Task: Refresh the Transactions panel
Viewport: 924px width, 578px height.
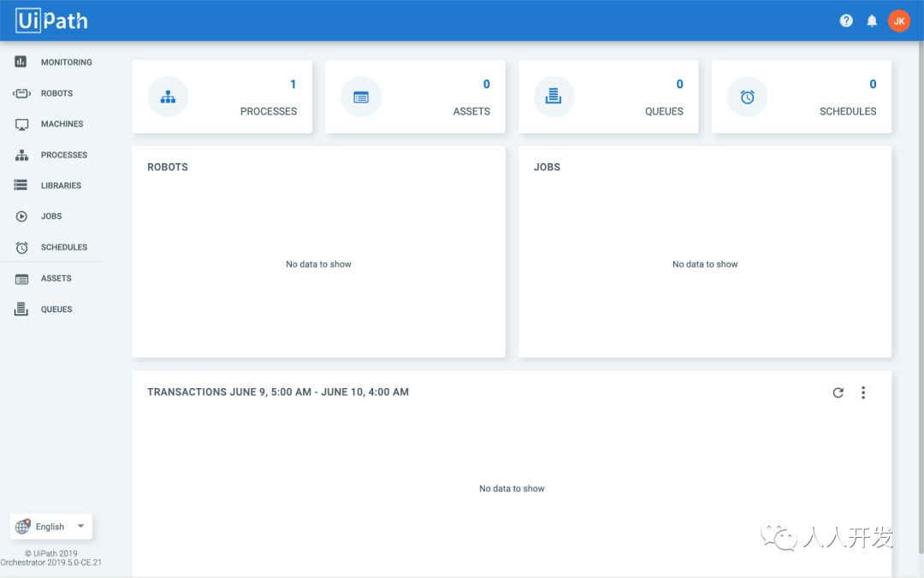Action: click(x=838, y=392)
